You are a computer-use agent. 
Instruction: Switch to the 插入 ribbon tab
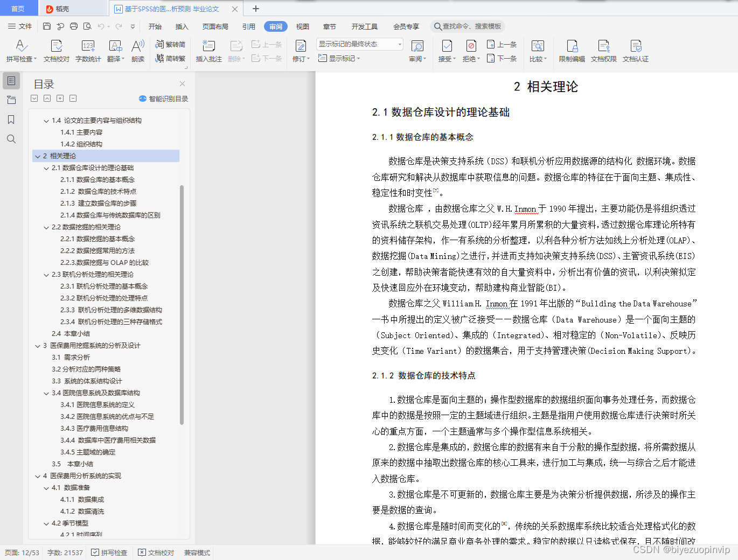pyautogui.click(x=182, y=26)
